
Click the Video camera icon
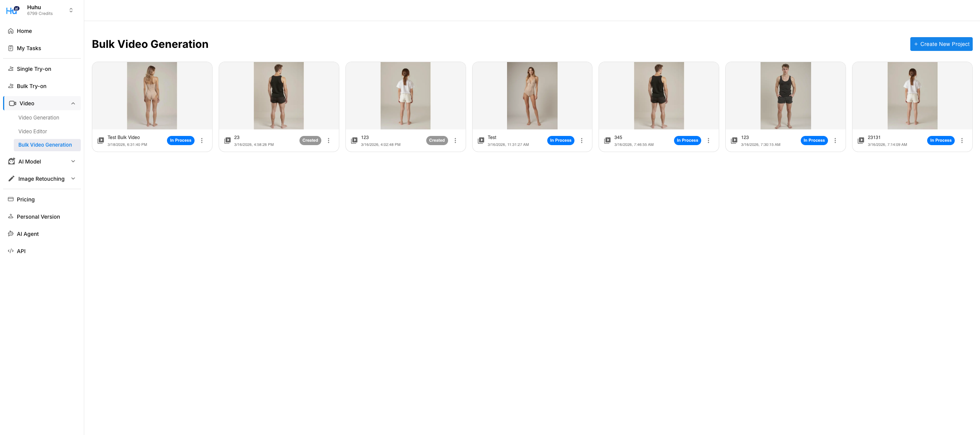click(13, 103)
